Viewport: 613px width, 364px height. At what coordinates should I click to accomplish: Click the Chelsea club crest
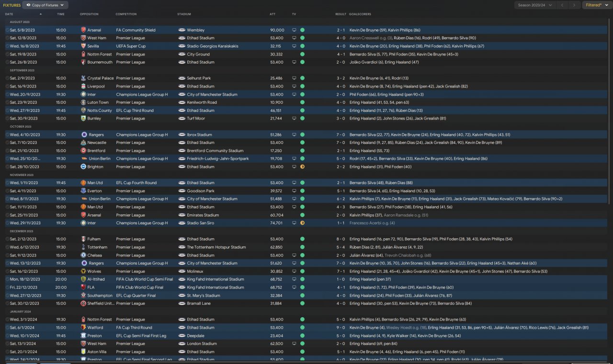tap(84, 255)
